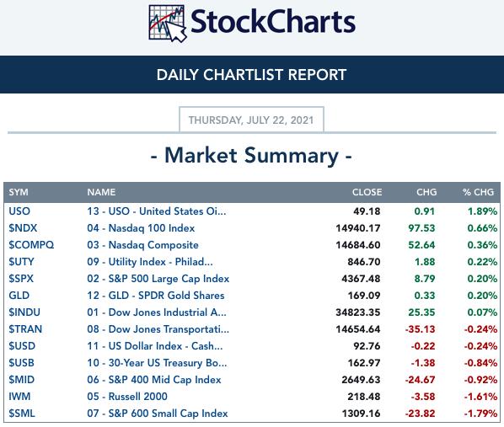Sort by the % CHG column header
The height and width of the screenshot is (427, 504).
pos(478,192)
